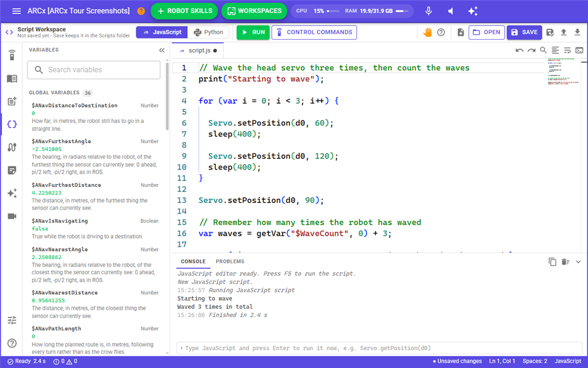Viewport: 588px width, 368px height.
Task: Select the $ANavDistanceToDestination variable
Action: coord(95,116)
